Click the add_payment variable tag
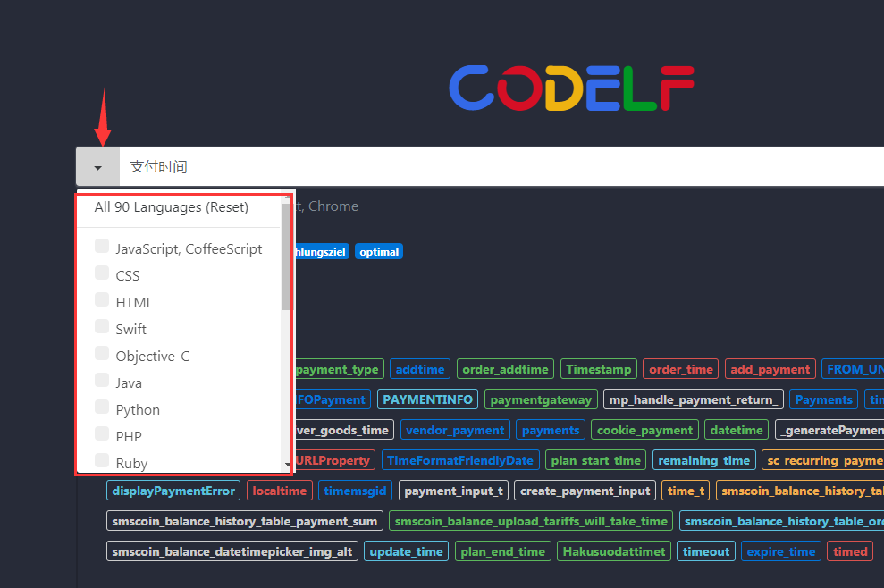Screen dimensions: 884x588 pyautogui.click(x=770, y=369)
